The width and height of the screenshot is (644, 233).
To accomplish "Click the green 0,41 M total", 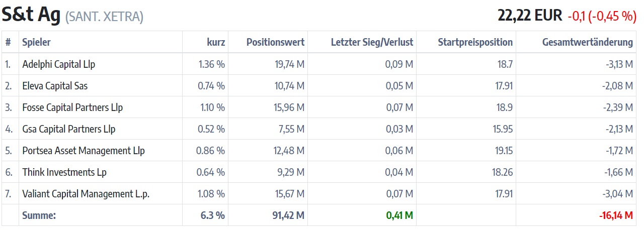I will click(x=399, y=215).
